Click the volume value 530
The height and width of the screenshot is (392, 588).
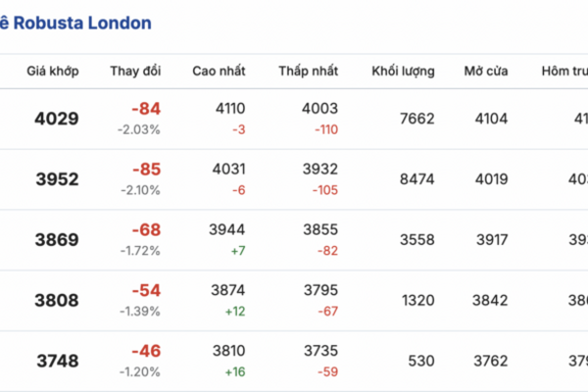[x=421, y=362]
